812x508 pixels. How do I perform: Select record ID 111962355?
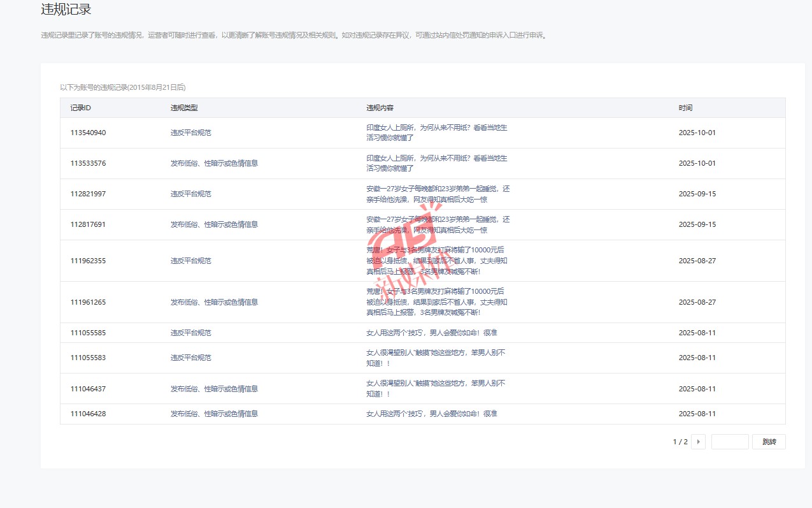tap(88, 261)
